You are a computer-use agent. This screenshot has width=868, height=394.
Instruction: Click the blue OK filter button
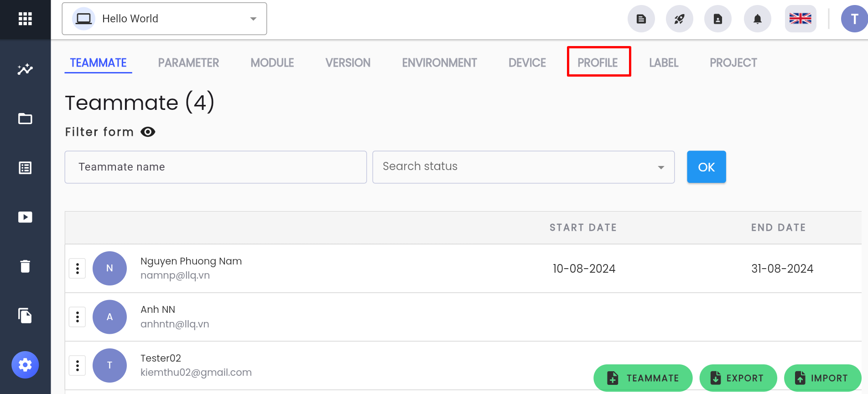tap(707, 167)
